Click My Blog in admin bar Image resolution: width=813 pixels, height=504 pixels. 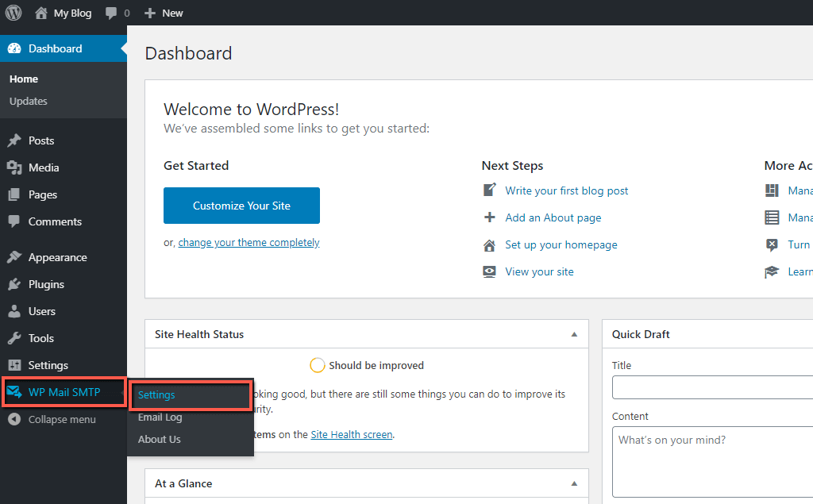(72, 13)
